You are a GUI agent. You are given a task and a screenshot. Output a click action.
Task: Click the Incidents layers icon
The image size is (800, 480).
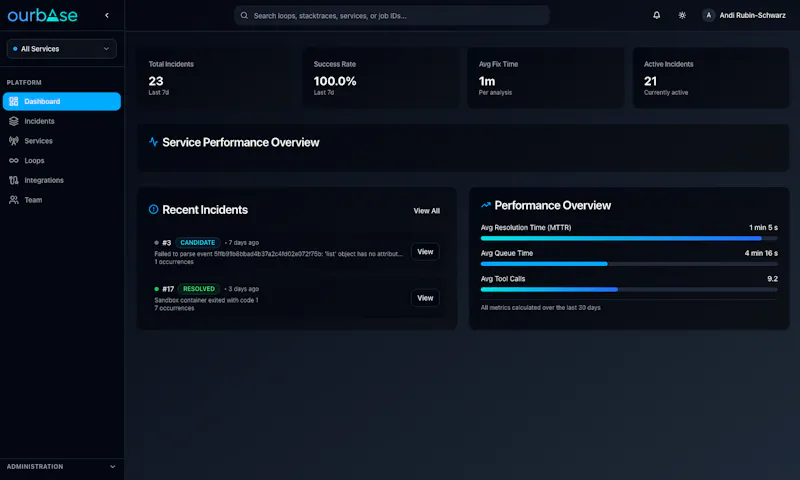pos(14,121)
